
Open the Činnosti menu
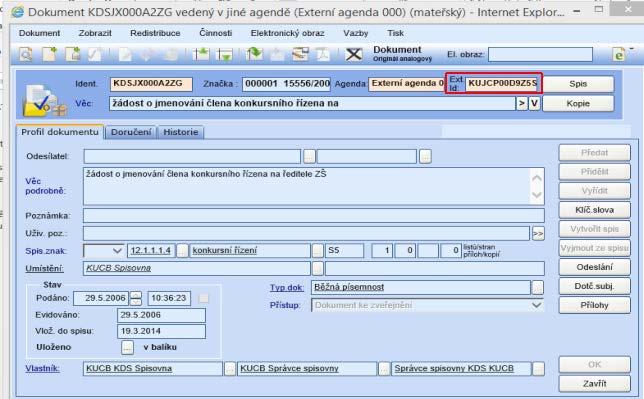click(215, 33)
